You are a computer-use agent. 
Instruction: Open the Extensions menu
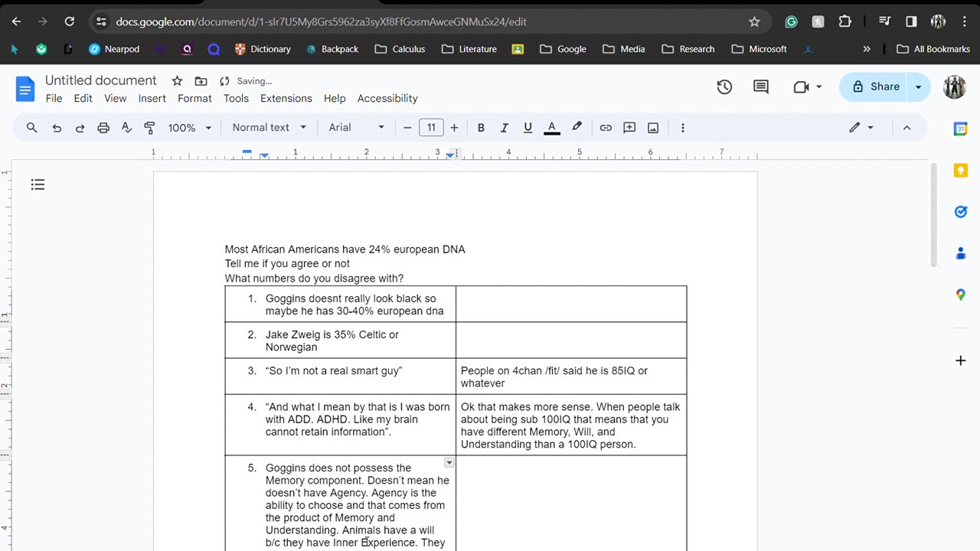pyautogui.click(x=286, y=98)
